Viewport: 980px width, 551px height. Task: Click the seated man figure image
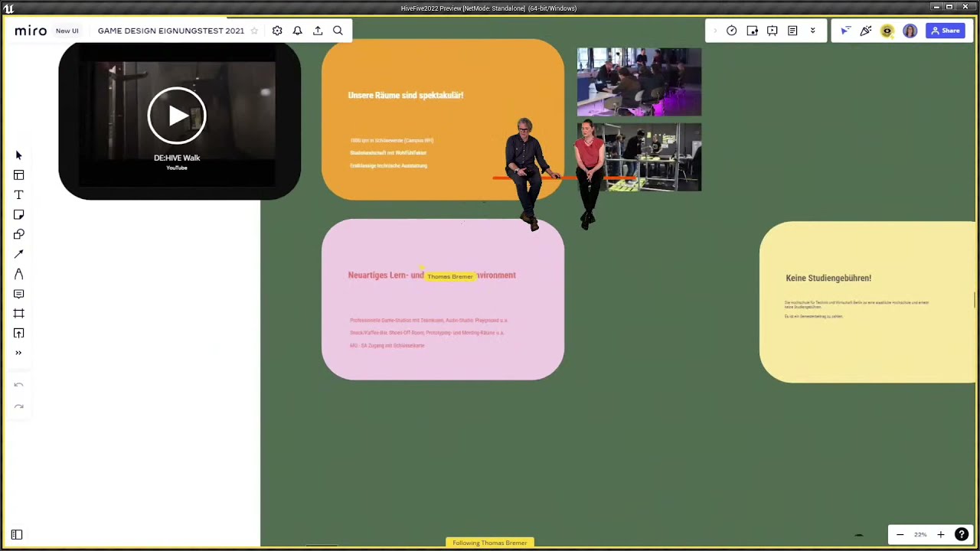[x=527, y=174]
